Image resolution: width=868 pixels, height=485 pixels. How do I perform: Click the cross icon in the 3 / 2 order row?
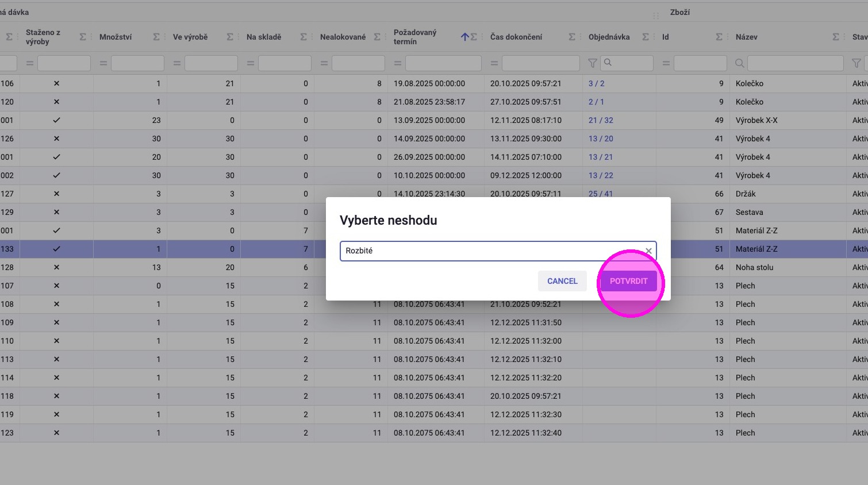[x=56, y=83]
